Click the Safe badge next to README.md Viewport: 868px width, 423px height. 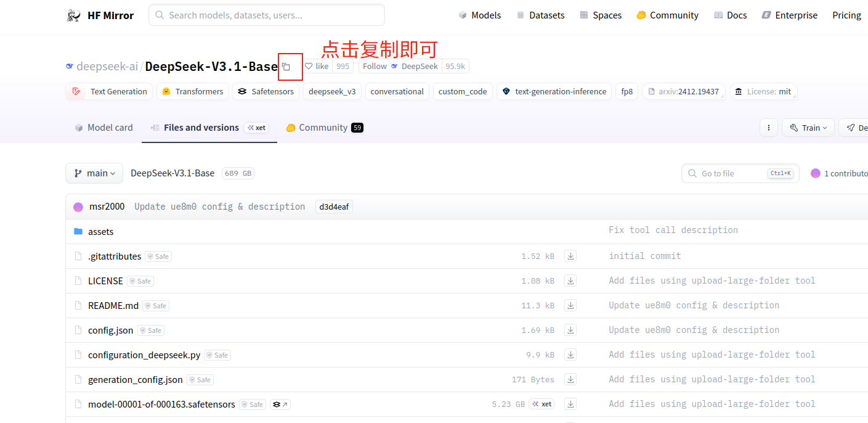pyautogui.click(x=156, y=306)
